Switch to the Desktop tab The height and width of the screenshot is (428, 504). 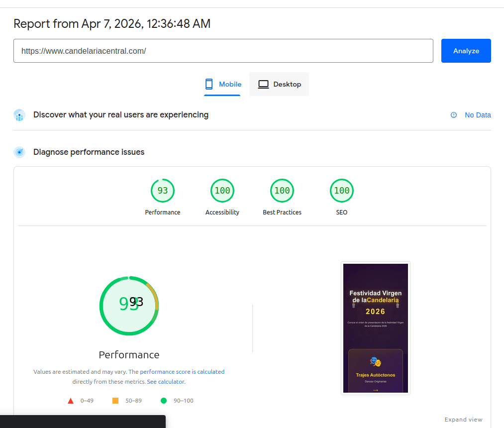(x=279, y=84)
